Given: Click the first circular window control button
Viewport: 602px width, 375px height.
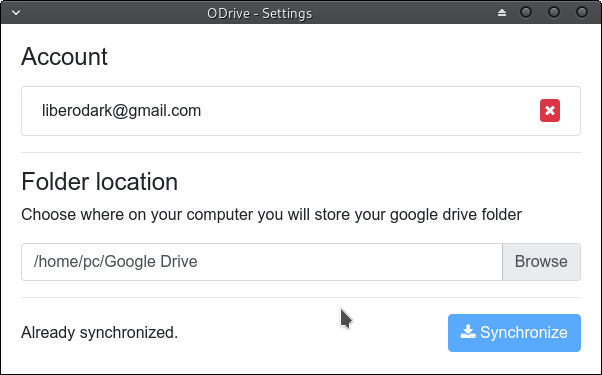Looking at the screenshot, I should tap(526, 12).
